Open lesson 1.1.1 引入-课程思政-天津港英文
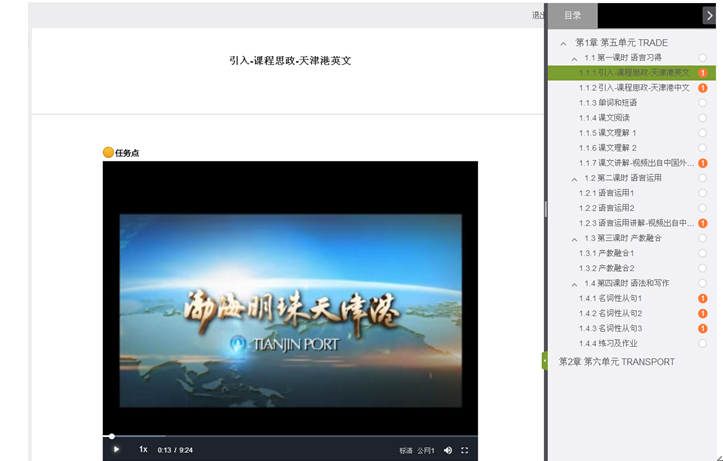This screenshot has width=723, height=461. (634, 73)
